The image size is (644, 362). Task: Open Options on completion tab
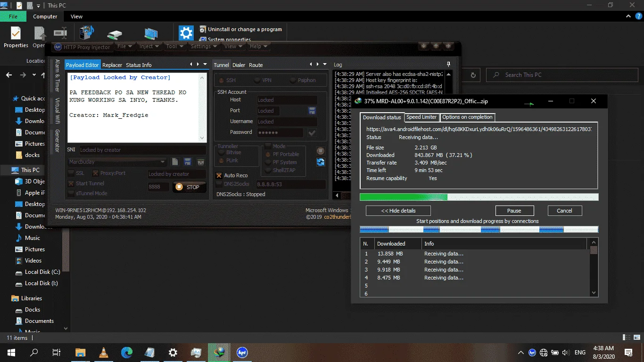click(x=467, y=117)
